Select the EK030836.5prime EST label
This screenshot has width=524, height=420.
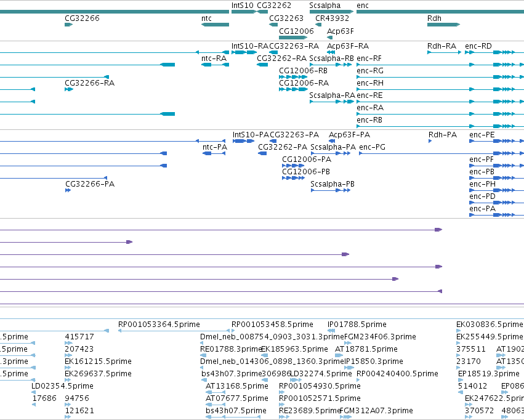(x=490, y=325)
